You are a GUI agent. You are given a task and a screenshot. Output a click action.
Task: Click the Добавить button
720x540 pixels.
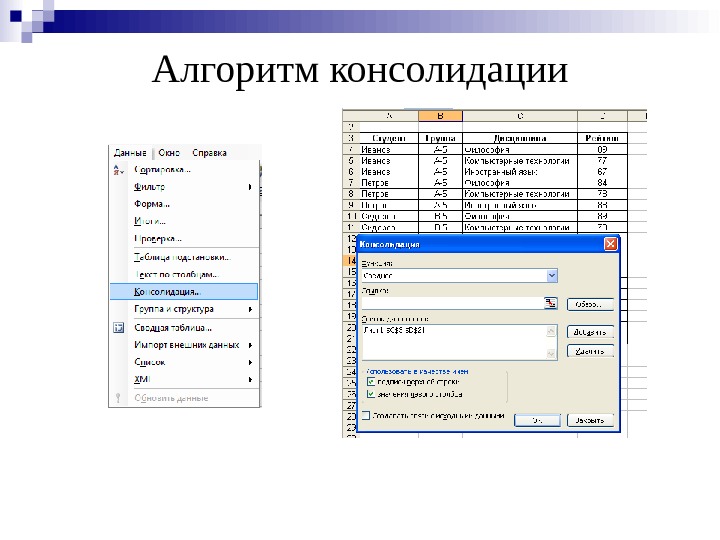[590, 332]
